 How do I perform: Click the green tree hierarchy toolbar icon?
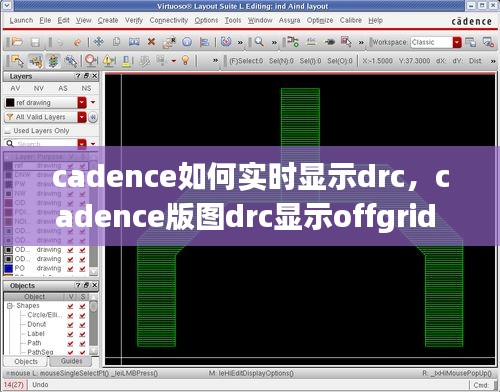tap(53, 61)
